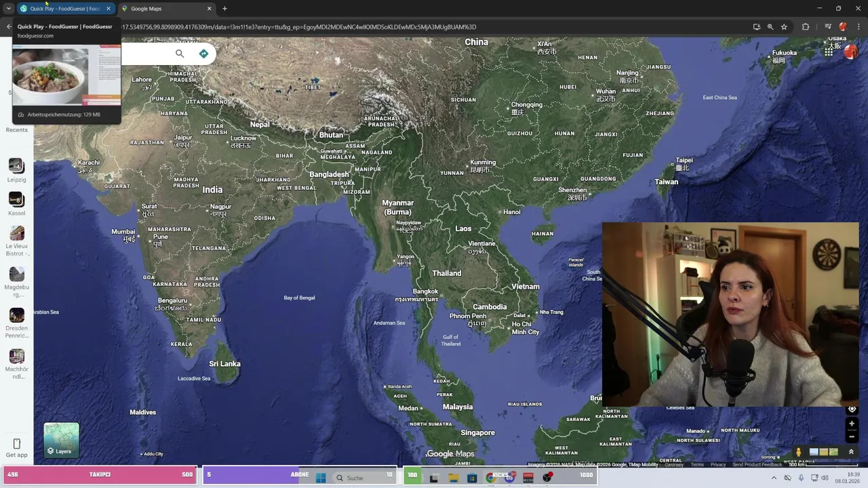Screen dimensions: 868x488
Task: Click the Sri Lanka label
Action: [x=224, y=364]
